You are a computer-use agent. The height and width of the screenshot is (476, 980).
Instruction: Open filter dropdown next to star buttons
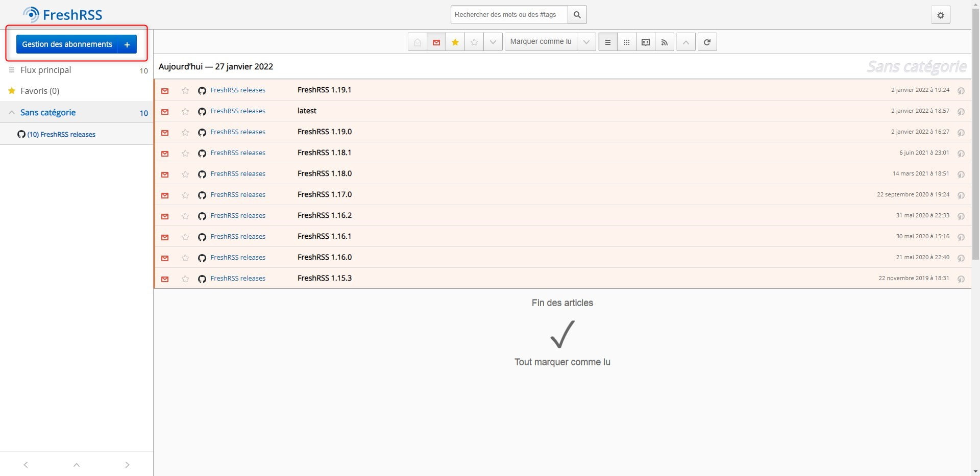coord(493,42)
